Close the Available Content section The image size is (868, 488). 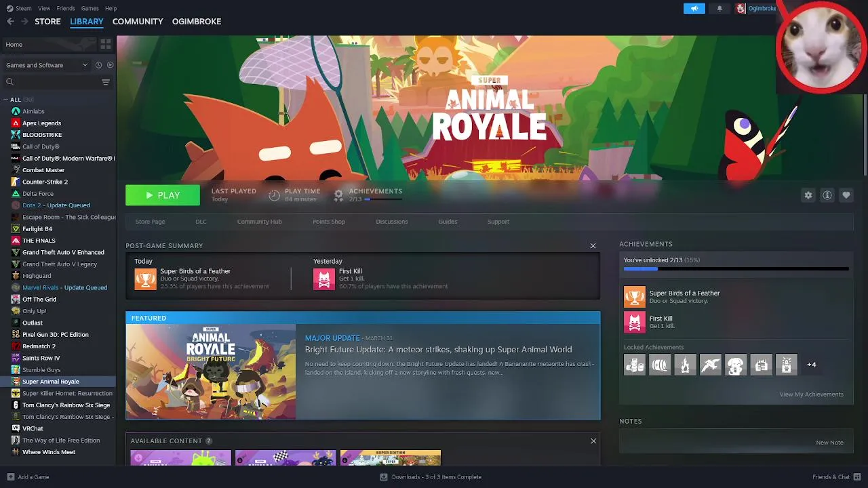pyautogui.click(x=593, y=441)
